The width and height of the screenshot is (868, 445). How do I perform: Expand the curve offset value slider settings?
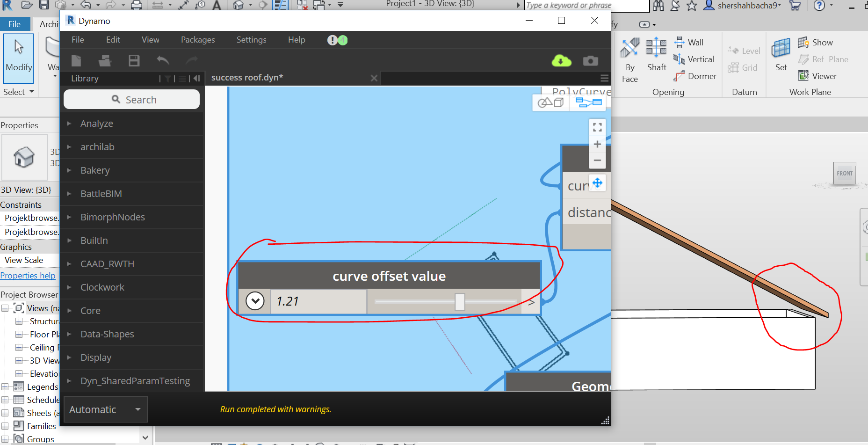(x=255, y=301)
